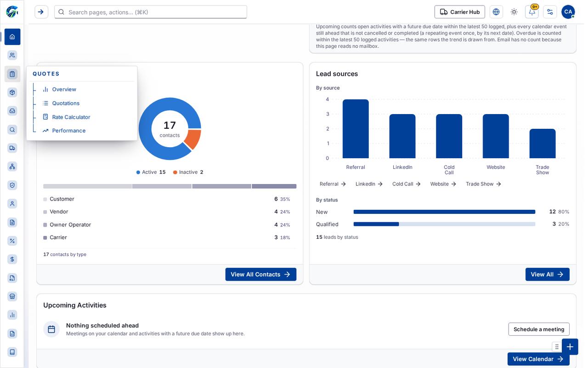Open the book sidebar icon
Image resolution: width=588 pixels, height=368 pixels.
coord(12,352)
